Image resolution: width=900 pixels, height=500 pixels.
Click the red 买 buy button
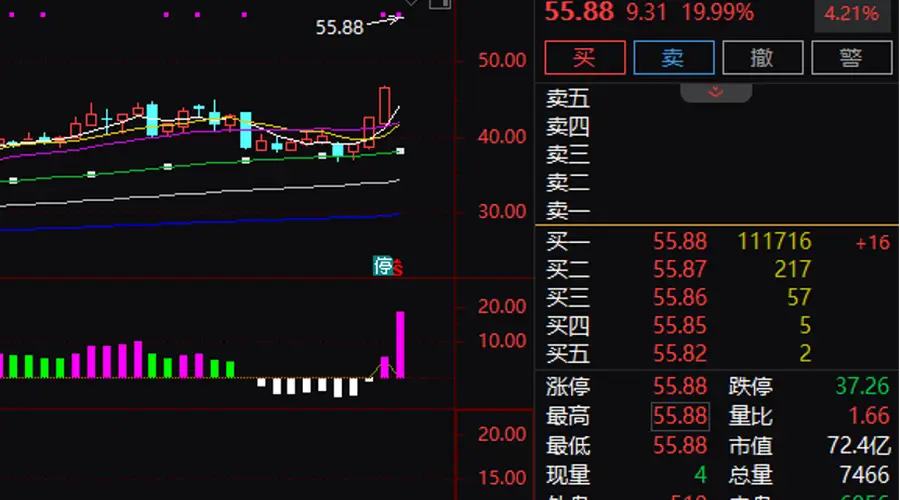pos(585,57)
